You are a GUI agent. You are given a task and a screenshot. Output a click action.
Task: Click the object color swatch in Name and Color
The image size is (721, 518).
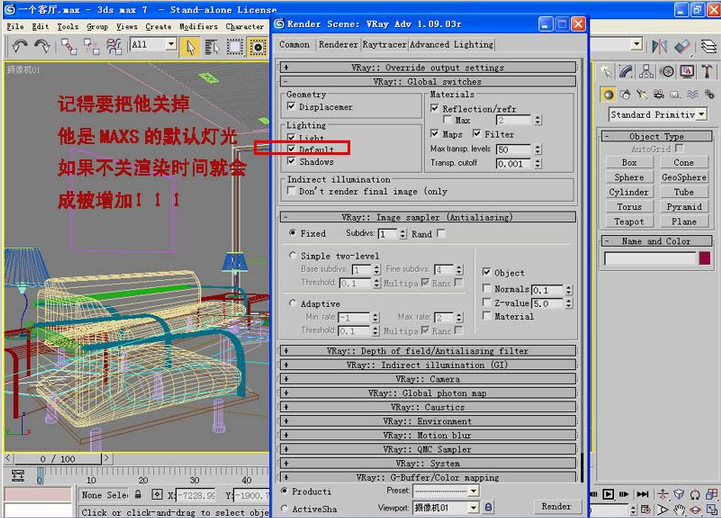704,258
